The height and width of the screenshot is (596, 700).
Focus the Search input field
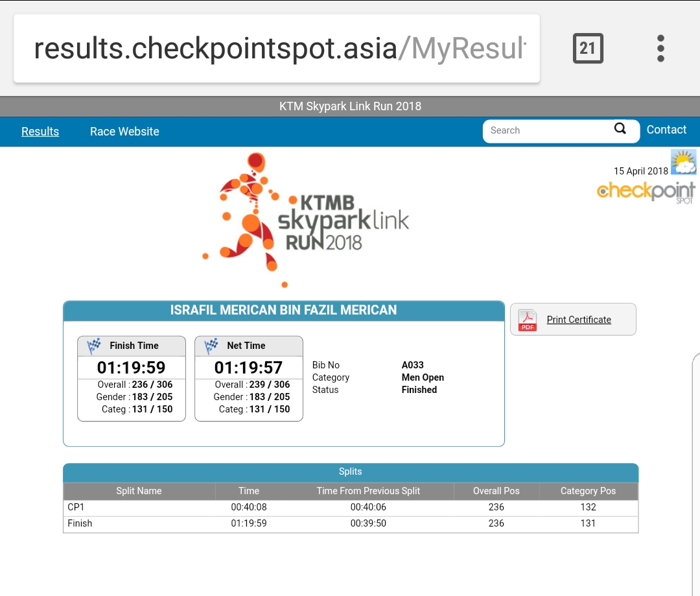coord(548,130)
